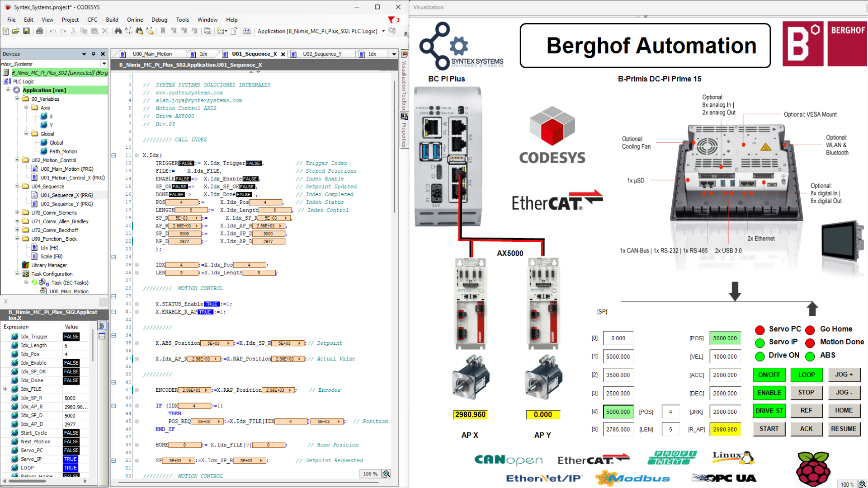Click the Undo toolbar icon
This screenshot has height=488, width=868.
[53, 31]
